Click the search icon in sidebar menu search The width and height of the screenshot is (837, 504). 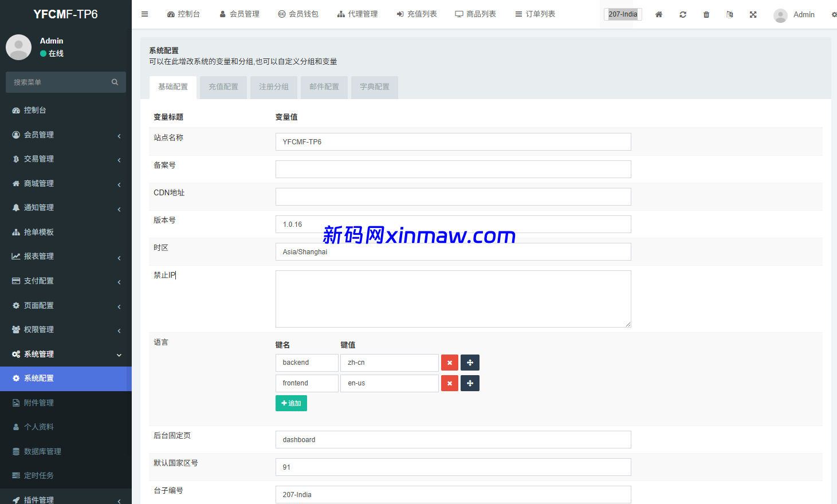tap(115, 82)
